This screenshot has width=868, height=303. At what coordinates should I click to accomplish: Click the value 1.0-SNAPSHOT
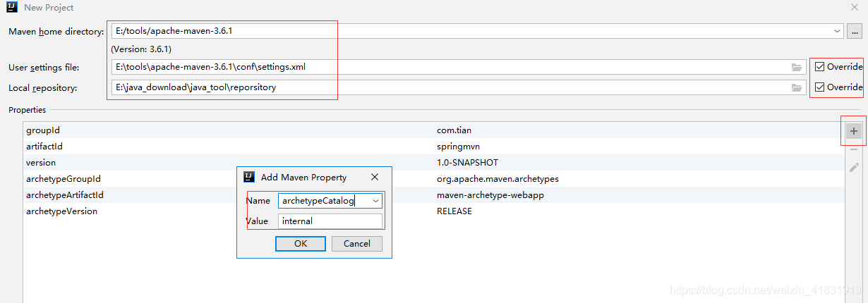[467, 163]
